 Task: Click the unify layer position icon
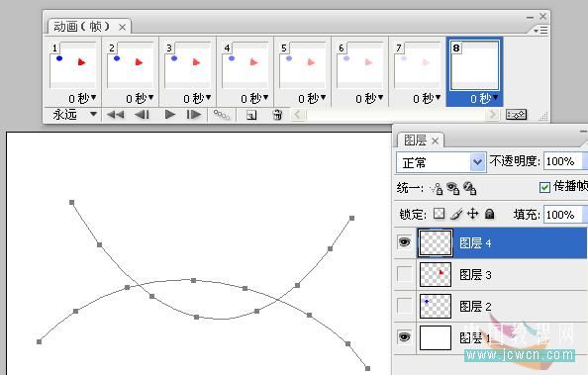[437, 188]
